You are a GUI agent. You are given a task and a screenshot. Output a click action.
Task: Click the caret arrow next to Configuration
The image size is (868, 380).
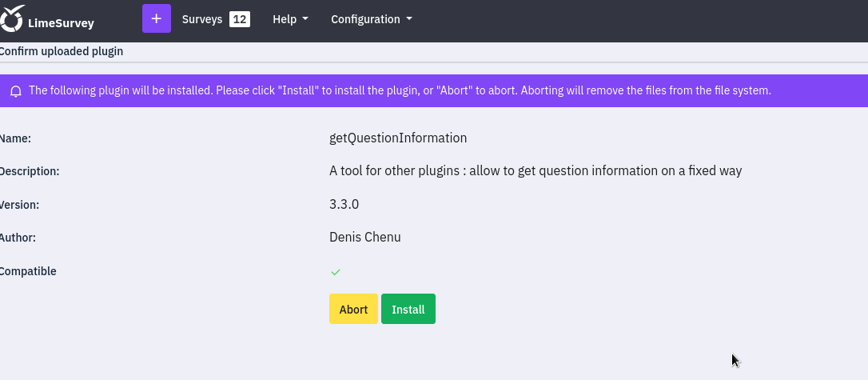[409, 19]
